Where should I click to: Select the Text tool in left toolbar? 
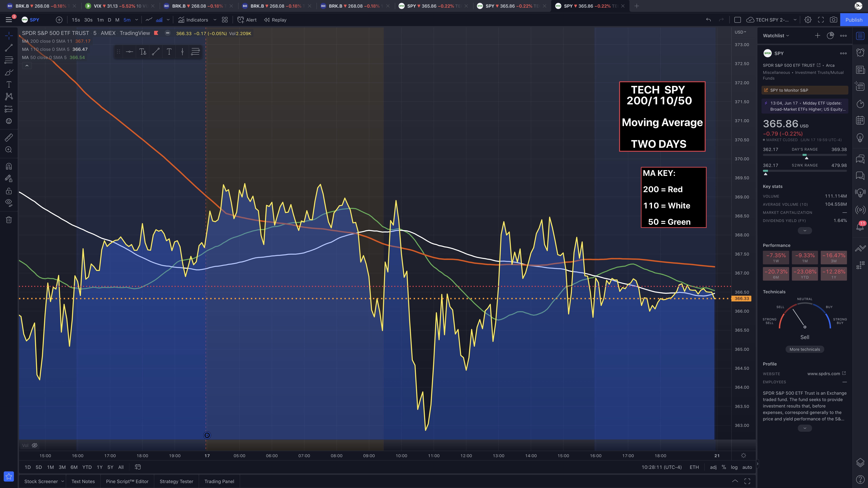[9, 85]
